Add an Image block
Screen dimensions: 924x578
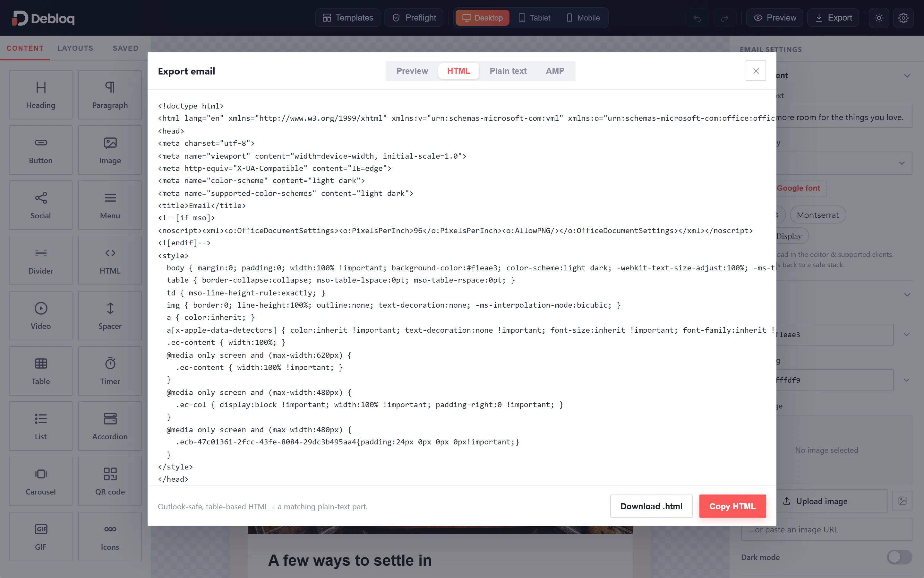point(110,150)
